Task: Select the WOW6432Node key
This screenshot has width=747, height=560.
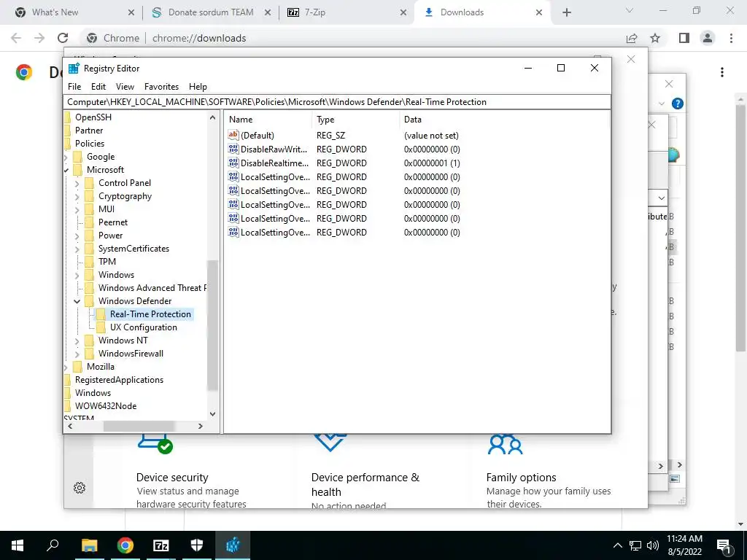Action: click(106, 405)
